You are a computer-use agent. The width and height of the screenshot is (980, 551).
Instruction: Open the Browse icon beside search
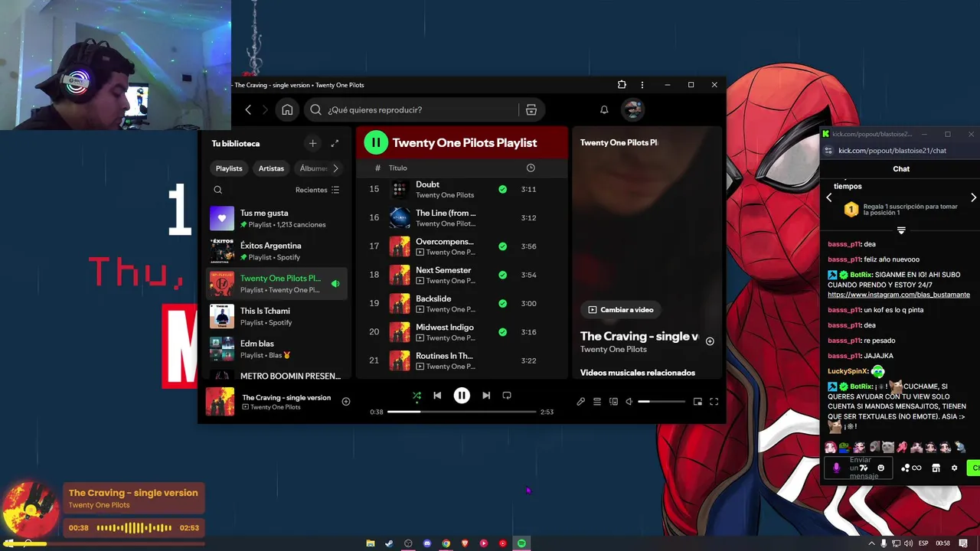(531, 109)
